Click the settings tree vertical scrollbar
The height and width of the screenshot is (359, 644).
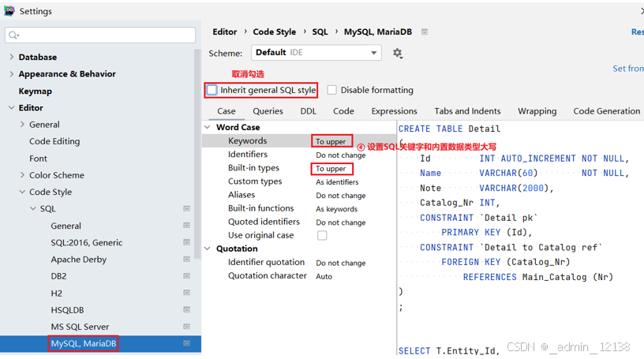(x=197, y=154)
